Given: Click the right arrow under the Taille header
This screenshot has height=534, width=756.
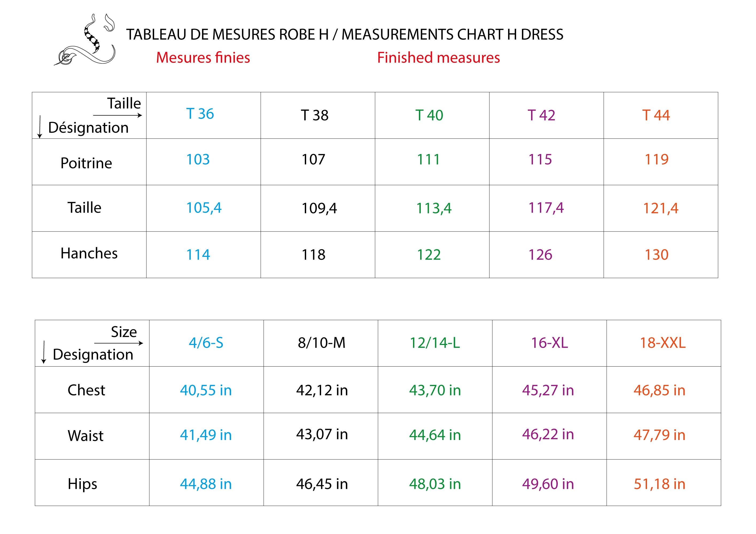Looking at the screenshot, I should click(x=118, y=116).
